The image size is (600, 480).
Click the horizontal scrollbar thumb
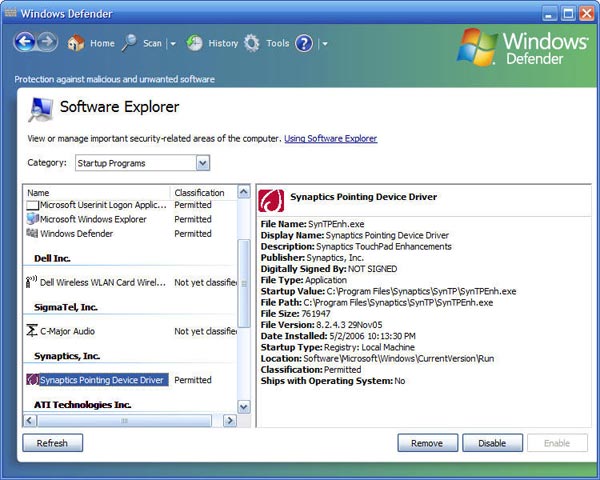pyautogui.click(x=124, y=421)
